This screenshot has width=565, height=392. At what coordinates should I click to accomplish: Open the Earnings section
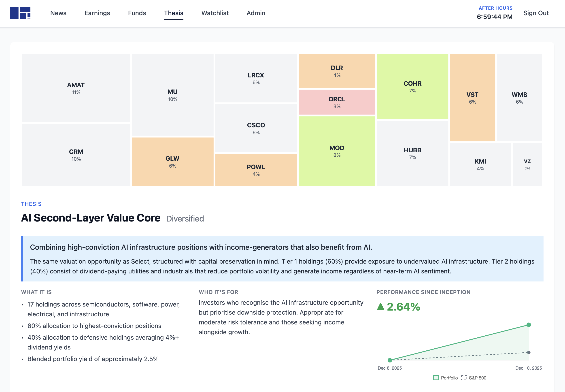click(97, 13)
